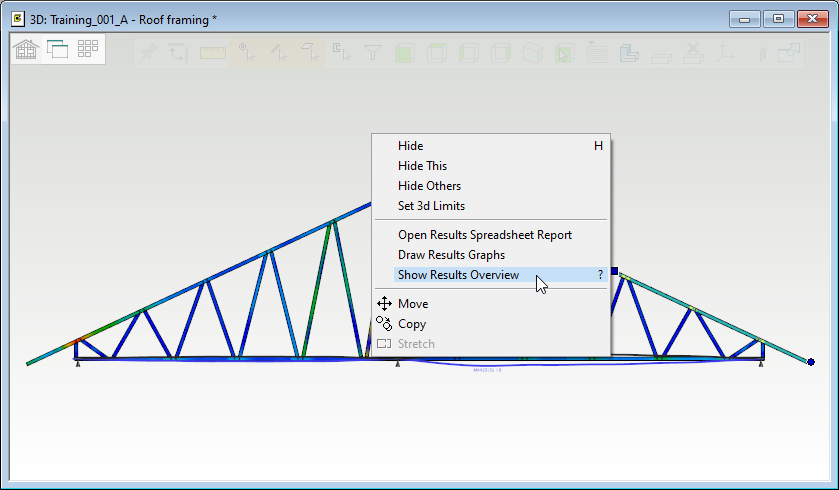Open Results Spreadsheet Report
839x490 pixels.
(x=484, y=235)
